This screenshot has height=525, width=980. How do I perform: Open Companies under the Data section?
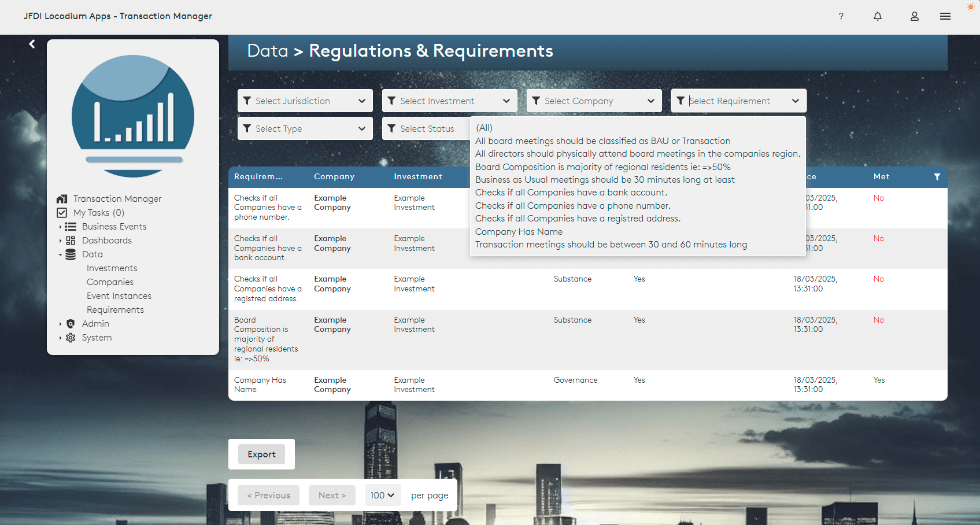pos(110,282)
